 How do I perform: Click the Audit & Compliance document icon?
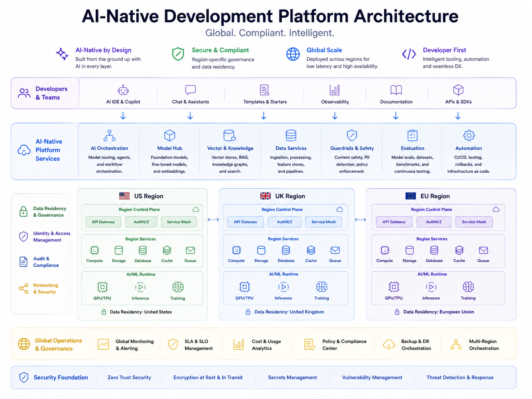click(24, 262)
